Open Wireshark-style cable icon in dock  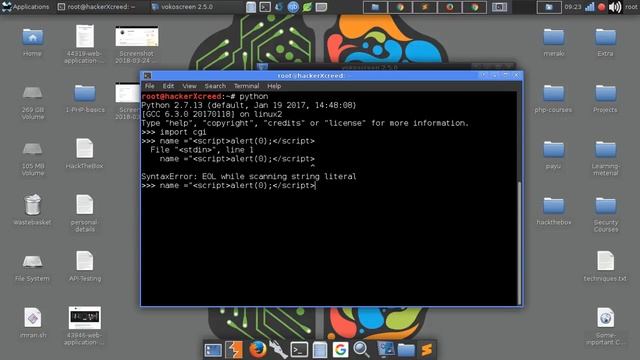click(x=278, y=350)
